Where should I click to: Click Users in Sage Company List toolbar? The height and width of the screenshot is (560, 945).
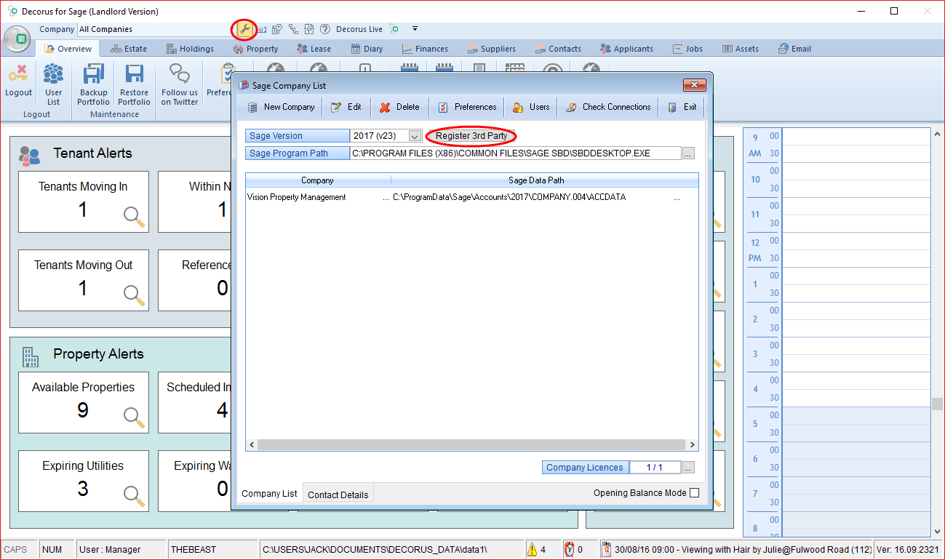click(x=531, y=107)
